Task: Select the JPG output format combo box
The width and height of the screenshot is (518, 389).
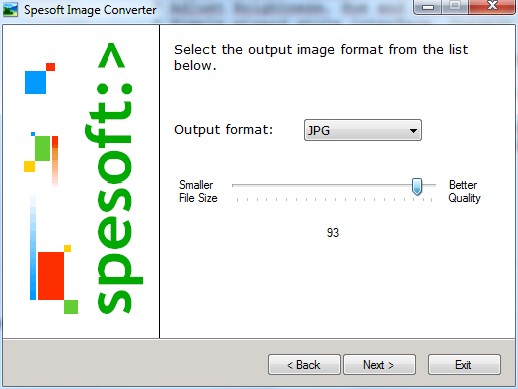Action: [x=363, y=130]
